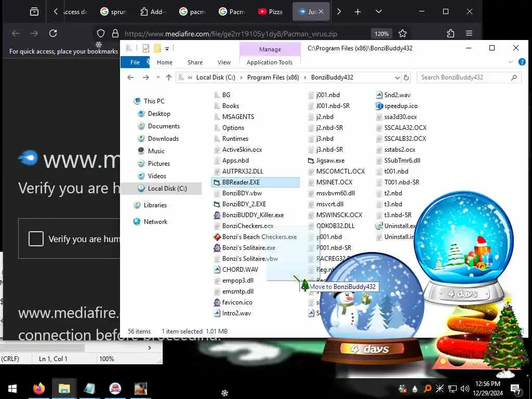Switch to the Share ribbon tab

point(195,62)
